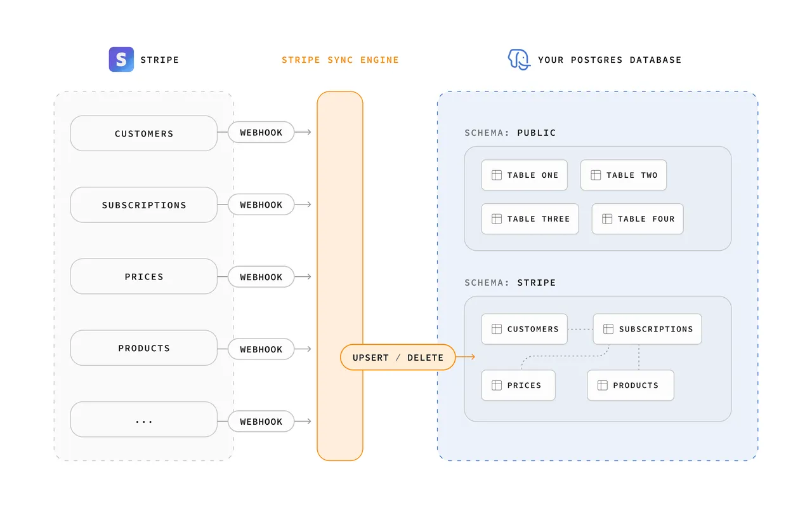Viewport: 812px width, 508px height.
Task: Click the UPSERT / DELETE pill
Action: (398, 358)
